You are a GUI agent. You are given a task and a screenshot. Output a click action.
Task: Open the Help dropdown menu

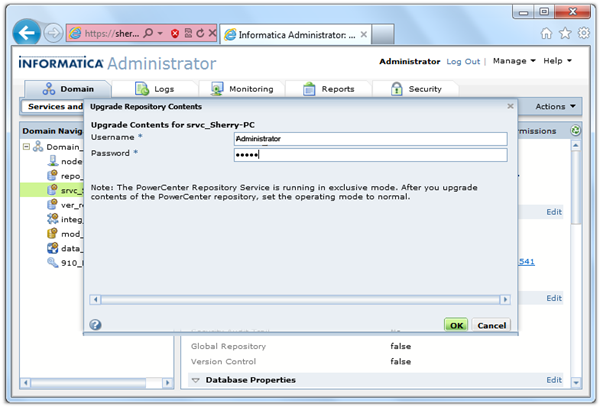(557, 61)
